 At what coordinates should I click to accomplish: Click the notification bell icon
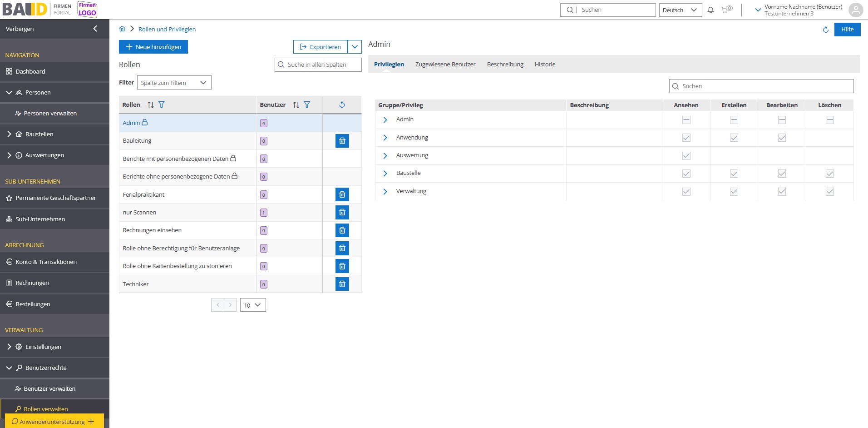(x=711, y=10)
